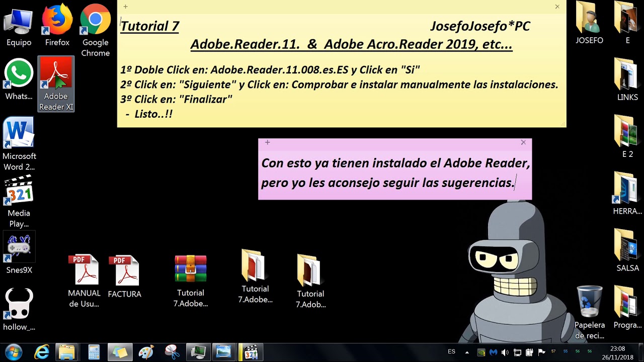The height and width of the screenshot is (362, 644).
Task: Switch to Sticky Notes in the taskbar
Action: click(x=120, y=352)
